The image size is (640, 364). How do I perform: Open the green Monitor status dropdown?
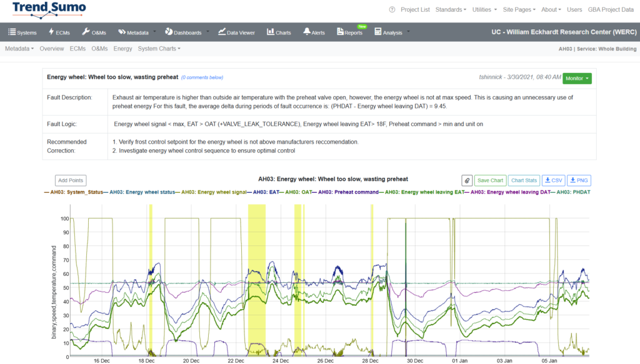coord(577,78)
